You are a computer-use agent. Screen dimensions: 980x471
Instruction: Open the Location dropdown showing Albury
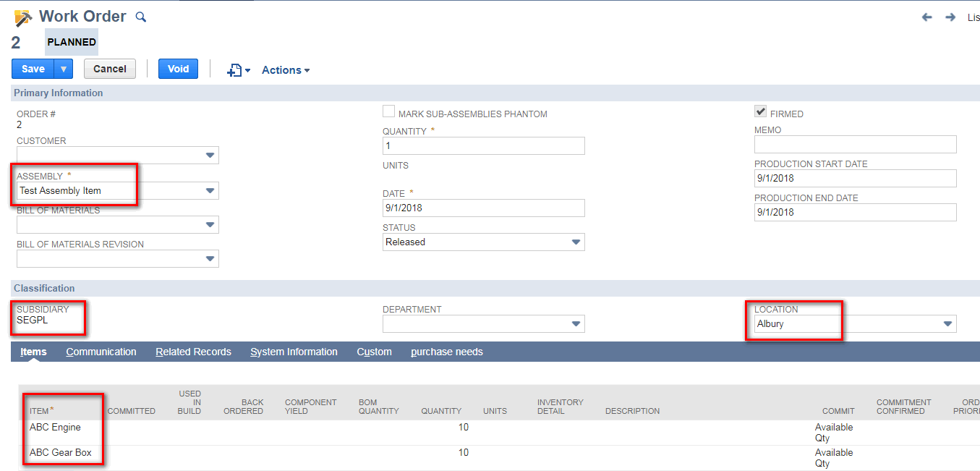(947, 323)
